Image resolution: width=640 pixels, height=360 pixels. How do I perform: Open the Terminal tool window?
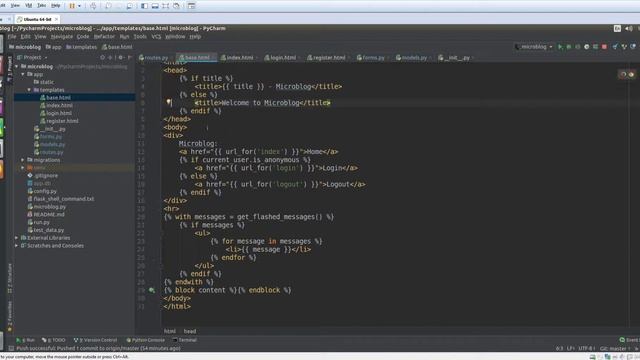(184, 340)
